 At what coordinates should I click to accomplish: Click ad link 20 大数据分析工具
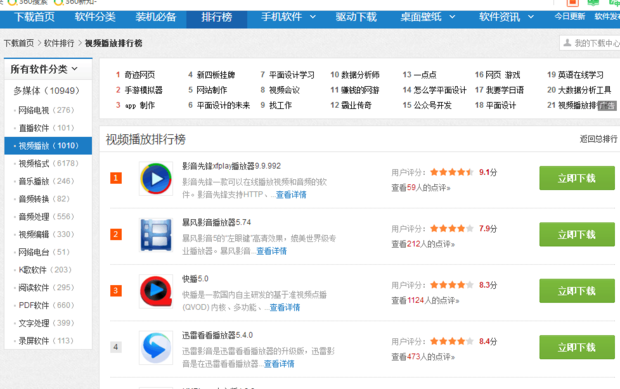point(584,90)
